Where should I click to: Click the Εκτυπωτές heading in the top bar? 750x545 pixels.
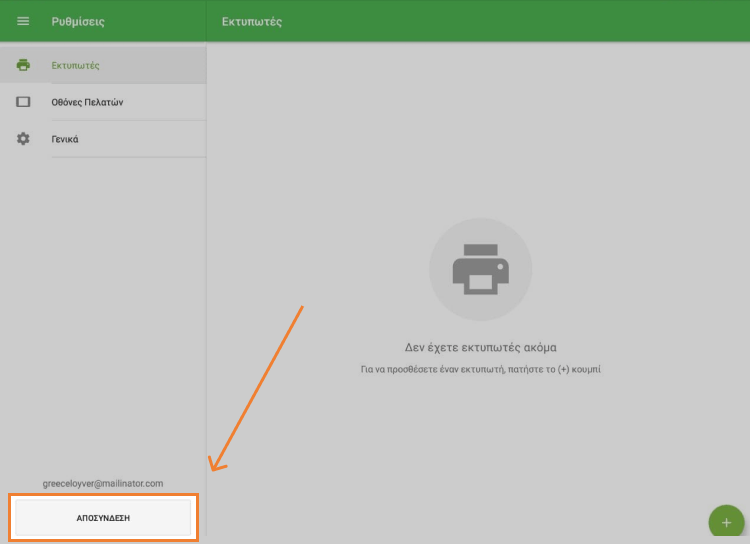(252, 21)
